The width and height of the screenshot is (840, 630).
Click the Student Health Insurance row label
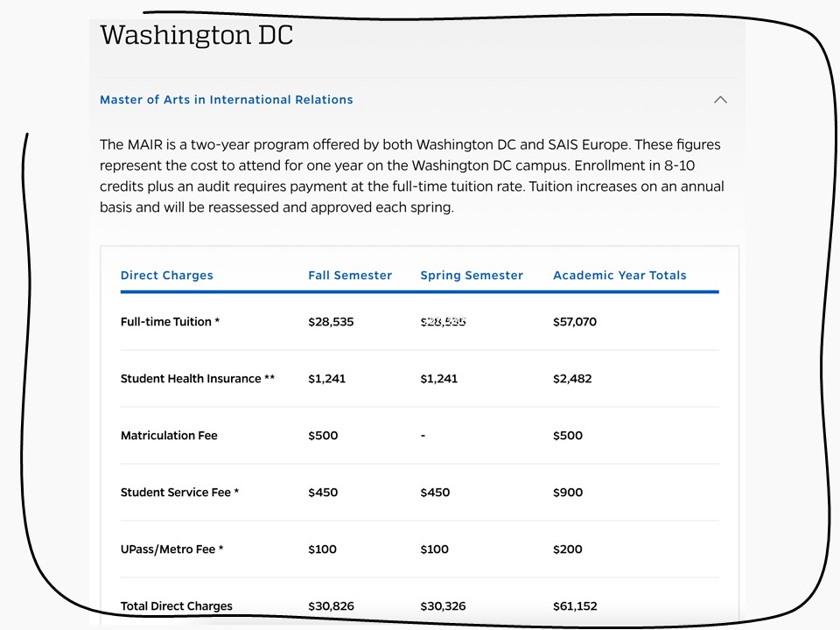[x=198, y=379]
